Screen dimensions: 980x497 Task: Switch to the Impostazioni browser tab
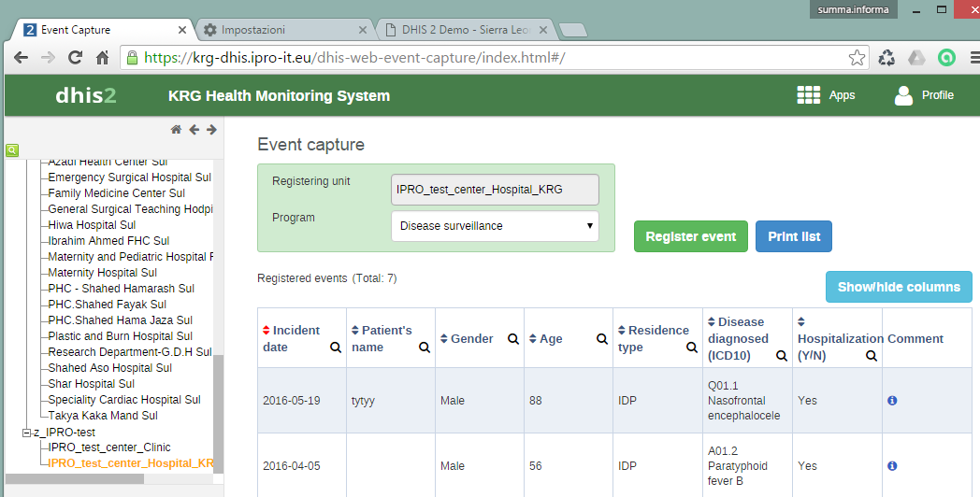coord(281,30)
